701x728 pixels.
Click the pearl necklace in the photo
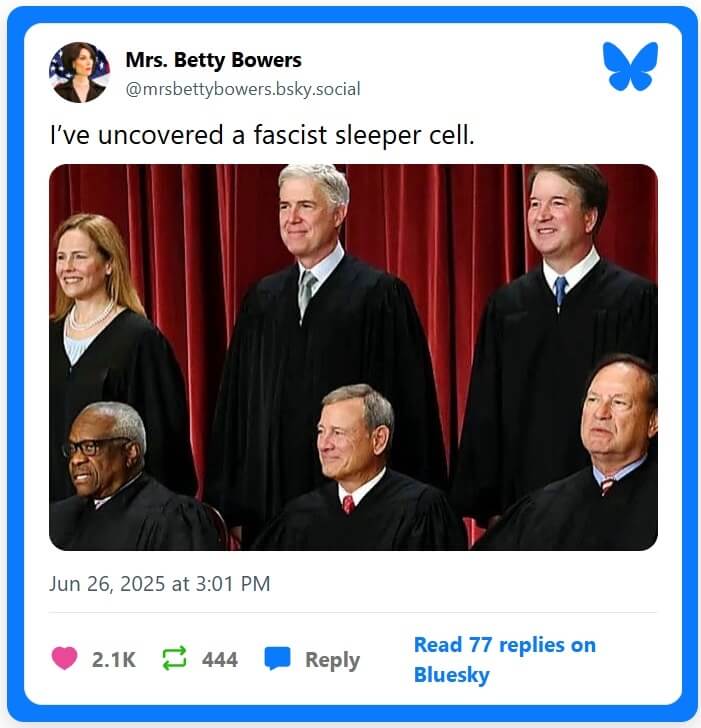point(91,317)
